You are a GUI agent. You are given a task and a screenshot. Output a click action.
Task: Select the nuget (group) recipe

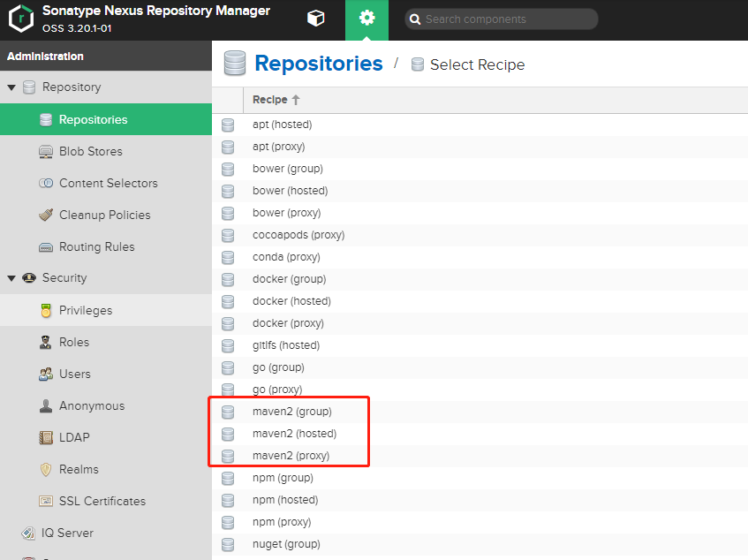(480, 544)
